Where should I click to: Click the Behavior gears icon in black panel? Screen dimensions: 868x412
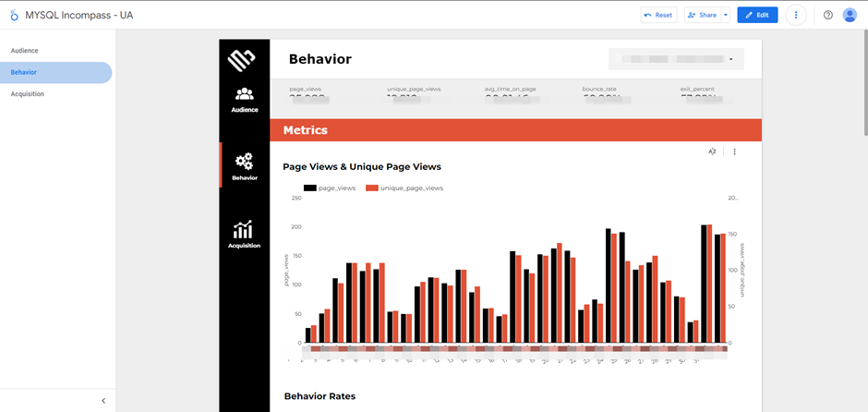click(x=244, y=163)
